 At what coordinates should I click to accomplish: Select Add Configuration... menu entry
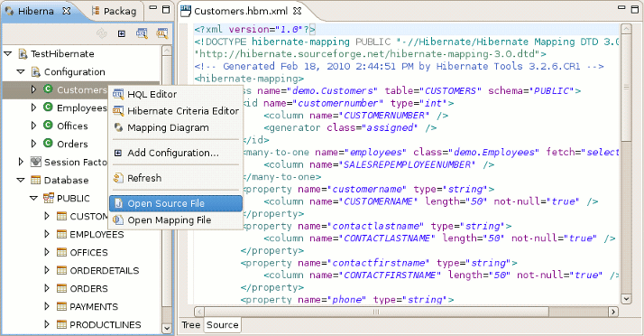(175, 153)
